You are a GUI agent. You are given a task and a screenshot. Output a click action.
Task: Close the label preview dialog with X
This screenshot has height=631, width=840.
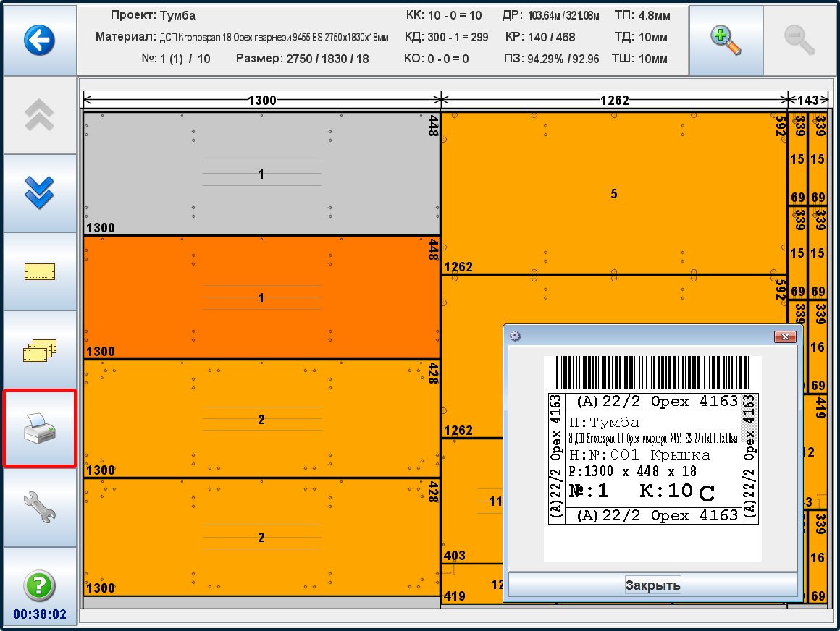[x=786, y=336]
